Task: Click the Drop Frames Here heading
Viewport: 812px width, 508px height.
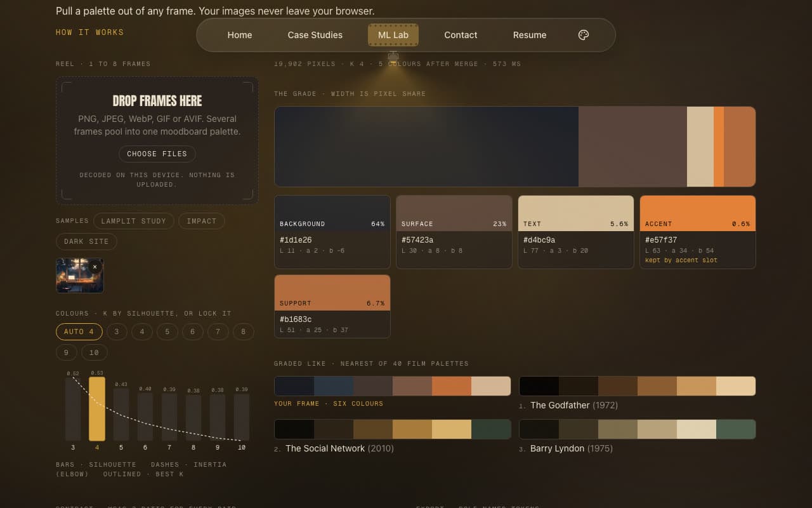Action: coord(157,101)
